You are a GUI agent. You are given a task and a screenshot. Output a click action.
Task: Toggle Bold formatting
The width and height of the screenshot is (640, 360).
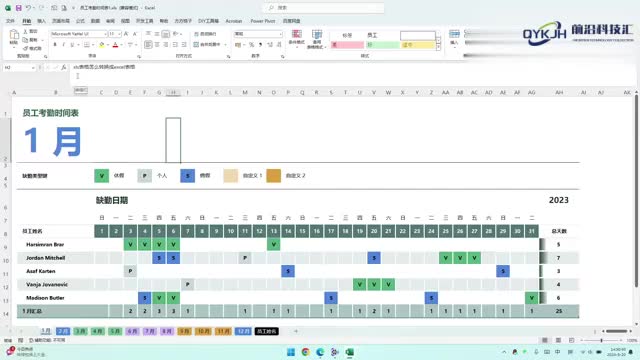(55, 44)
